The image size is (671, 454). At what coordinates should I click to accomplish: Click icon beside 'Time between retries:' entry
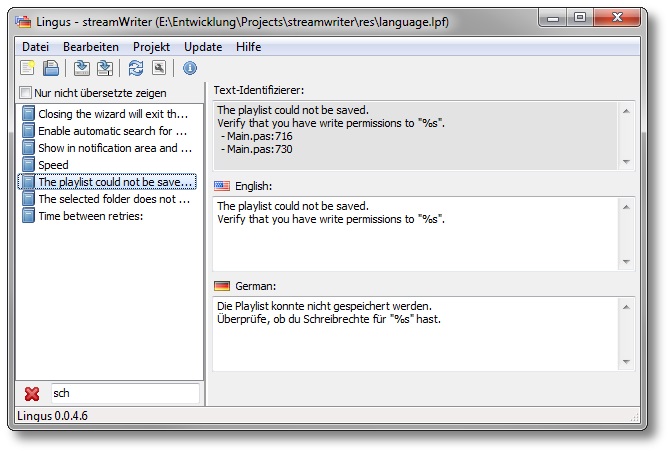28,216
